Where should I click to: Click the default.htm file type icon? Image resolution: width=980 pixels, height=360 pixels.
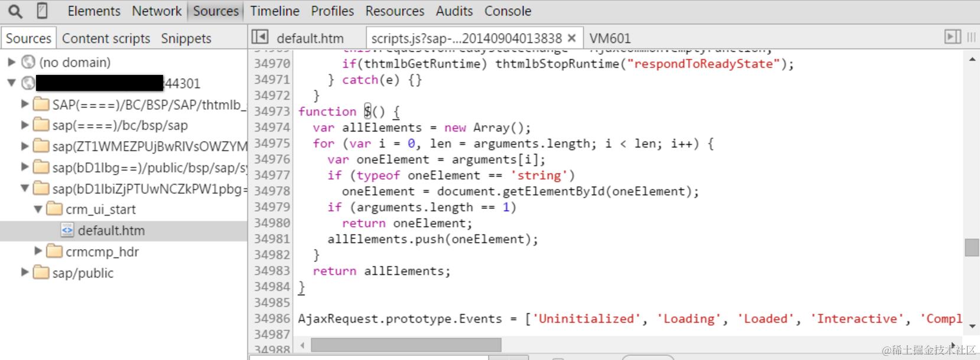click(x=67, y=230)
